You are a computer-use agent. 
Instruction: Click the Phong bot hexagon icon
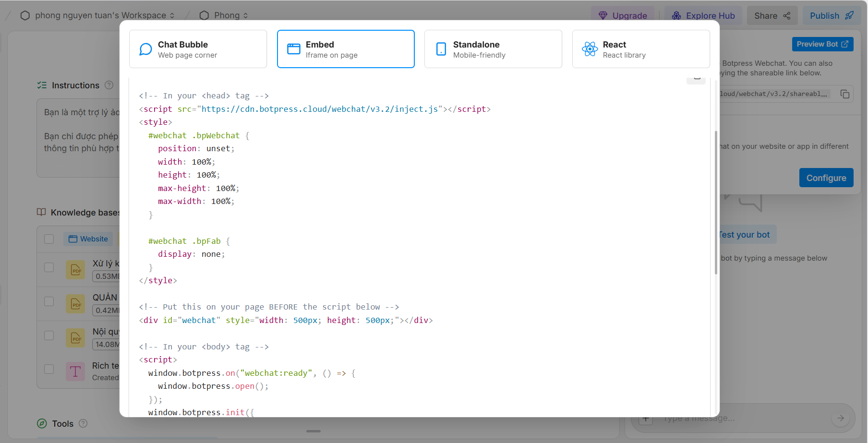204,15
